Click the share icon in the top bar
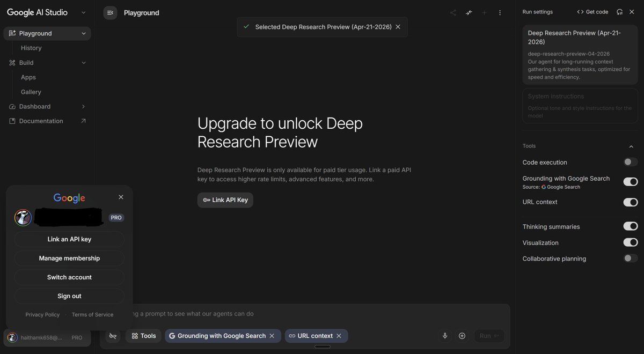 pos(453,13)
